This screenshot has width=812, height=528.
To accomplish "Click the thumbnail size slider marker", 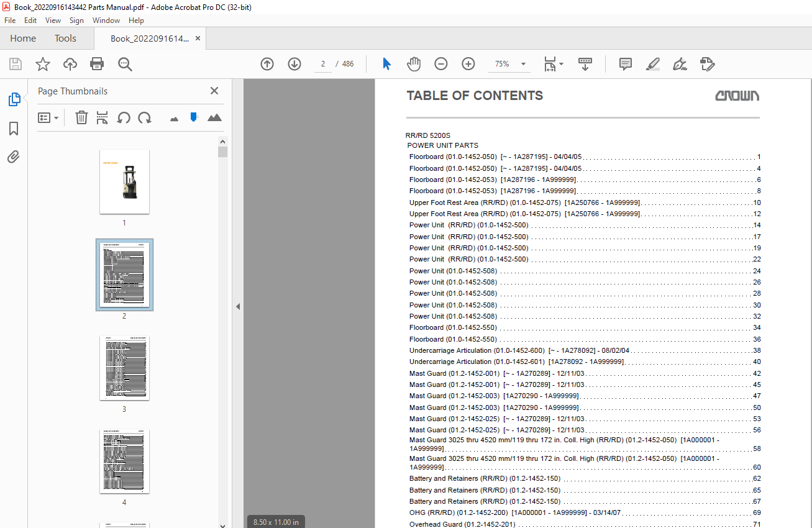I will (194, 117).
